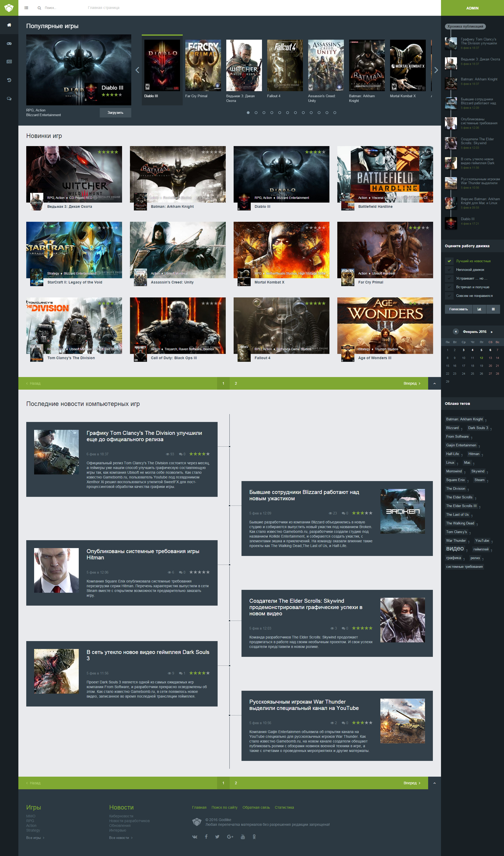This screenshot has width=504, height=856.
Task: Open footer 'RPG' games category link
Action: click(30, 821)
